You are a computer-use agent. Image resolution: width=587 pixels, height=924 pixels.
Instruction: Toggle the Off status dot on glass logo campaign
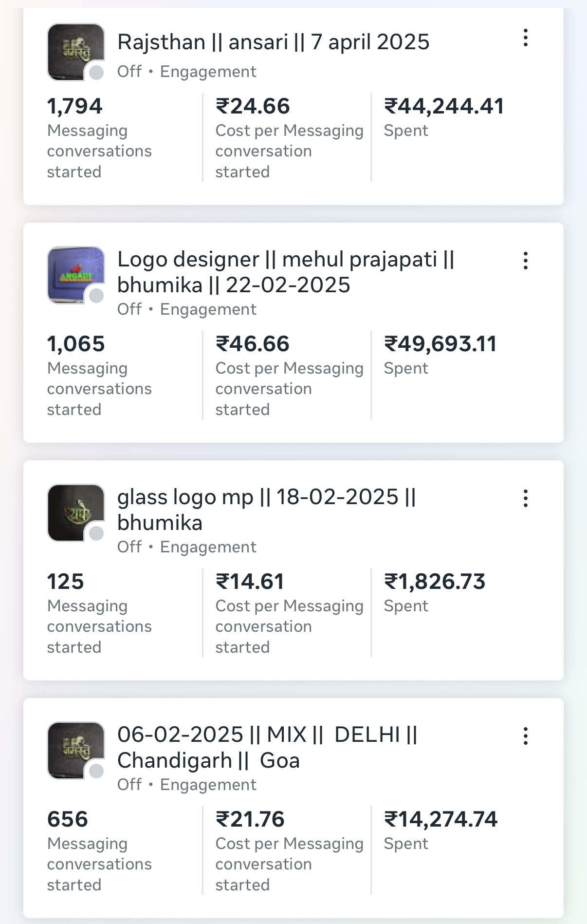pos(96,533)
